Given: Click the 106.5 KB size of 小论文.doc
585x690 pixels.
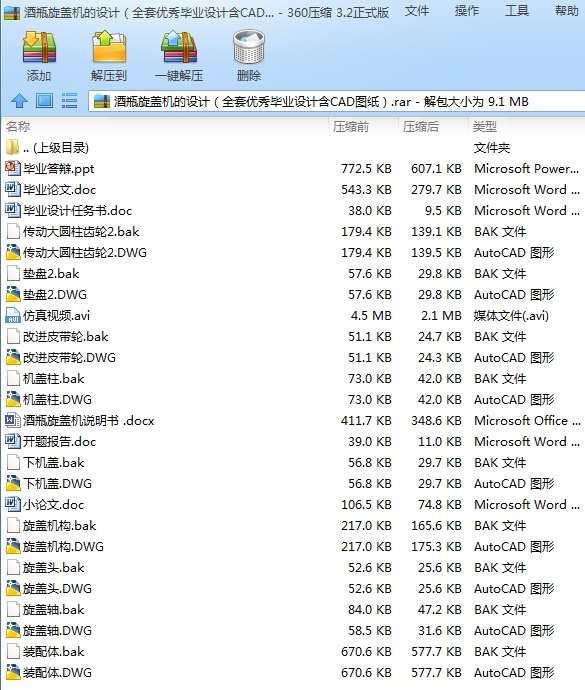Looking at the screenshot, I should click(366, 505).
